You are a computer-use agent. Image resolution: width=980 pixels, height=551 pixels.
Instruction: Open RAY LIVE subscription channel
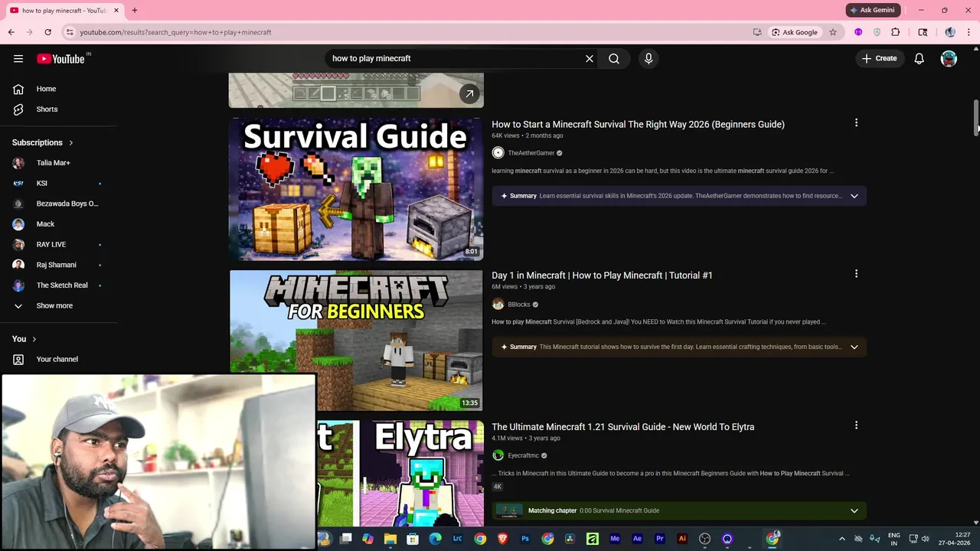(x=51, y=245)
